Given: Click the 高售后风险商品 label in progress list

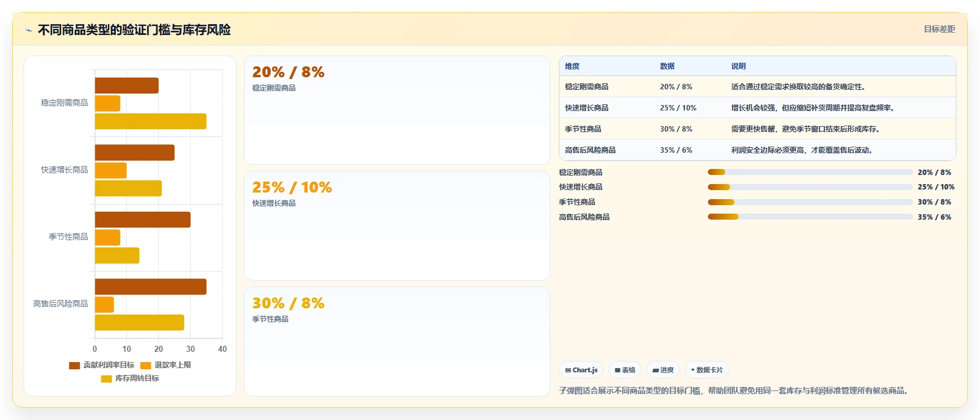Looking at the screenshot, I should [584, 217].
